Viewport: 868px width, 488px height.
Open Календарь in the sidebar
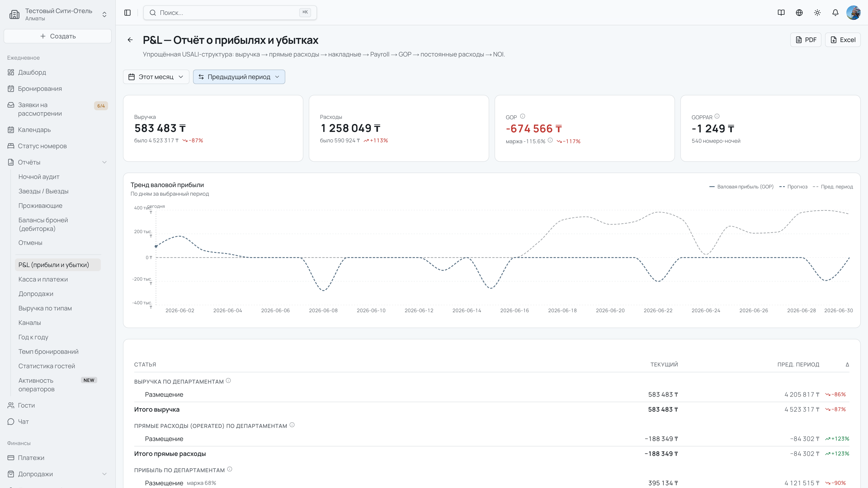coord(58,130)
